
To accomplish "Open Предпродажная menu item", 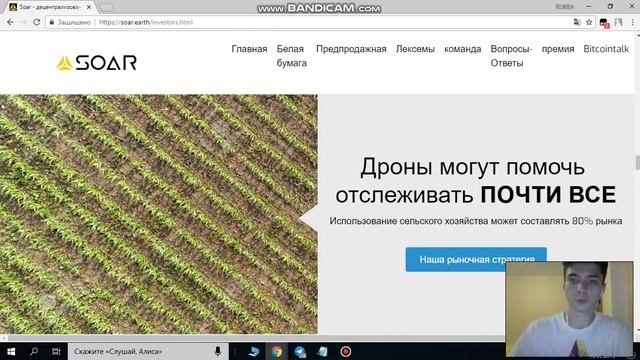I will point(351,49).
